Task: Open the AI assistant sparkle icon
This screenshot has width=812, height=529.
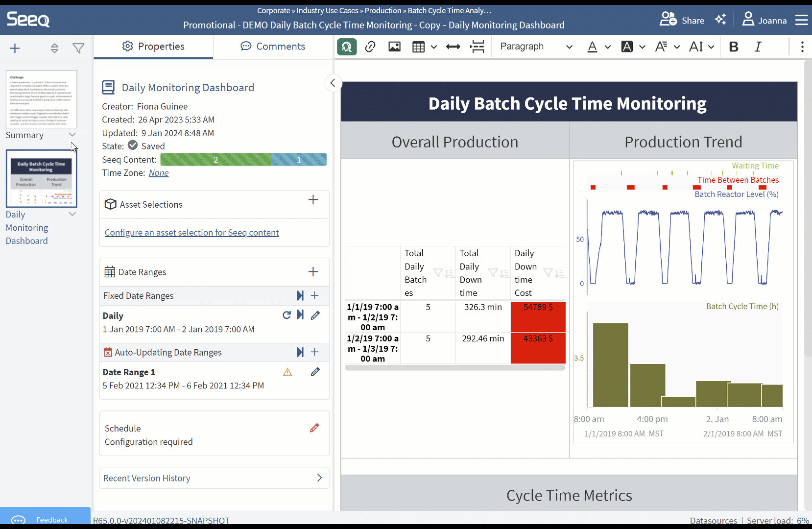Action: coord(720,20)
